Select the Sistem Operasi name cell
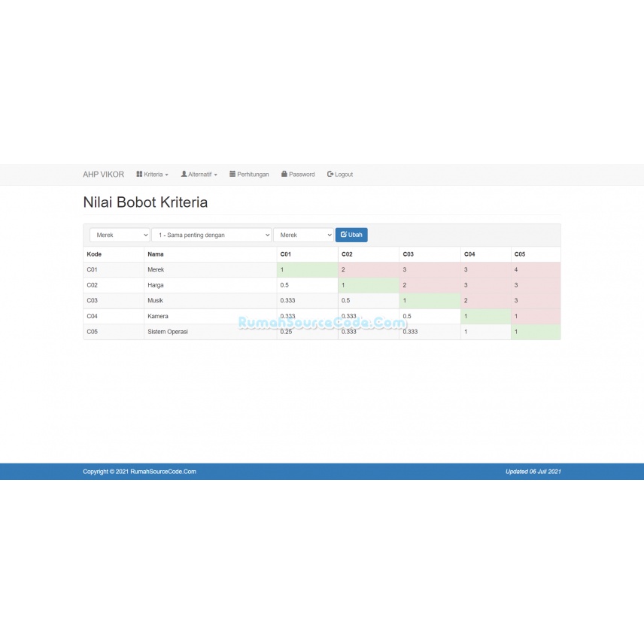The image size is (644, 644). 211,332
